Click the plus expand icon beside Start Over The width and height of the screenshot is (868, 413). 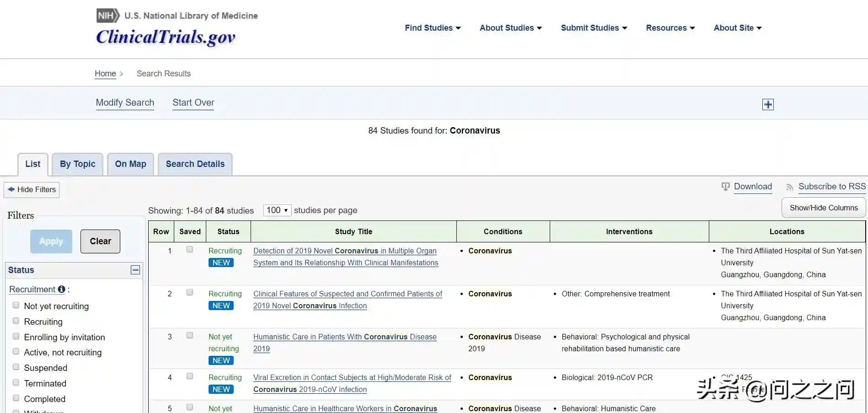768,104
